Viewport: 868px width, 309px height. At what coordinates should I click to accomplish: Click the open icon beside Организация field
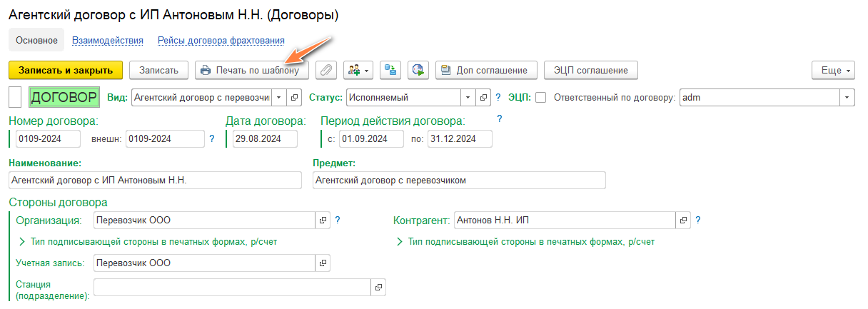tap(323, 221)
